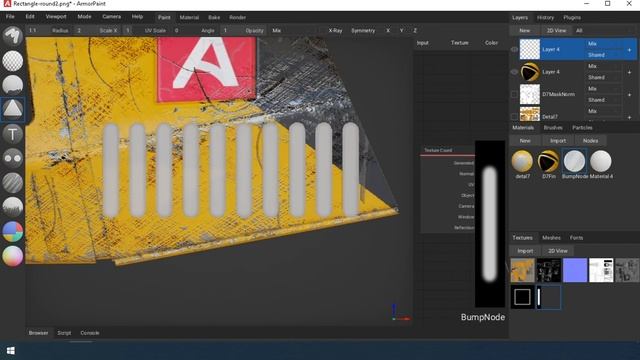Select the Clone tool
640x360 pixels.
pos(13,158)
